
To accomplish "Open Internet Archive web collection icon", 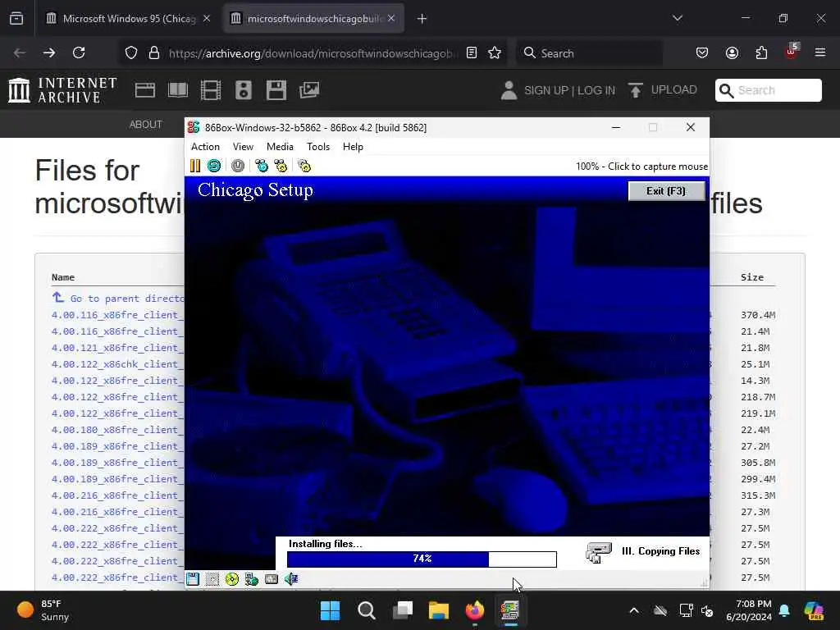I will (145, 90).
